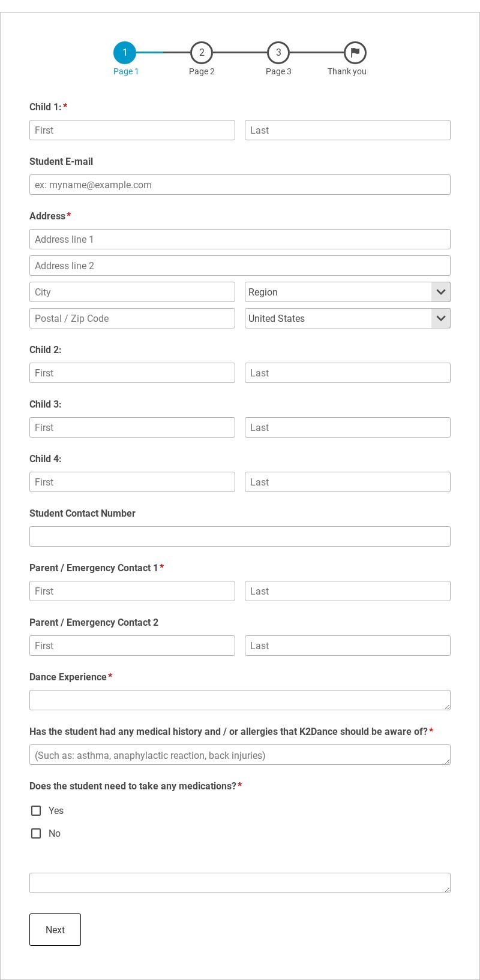480x980 pixels.
Task: Click the Address label
Action: [47, 216]
